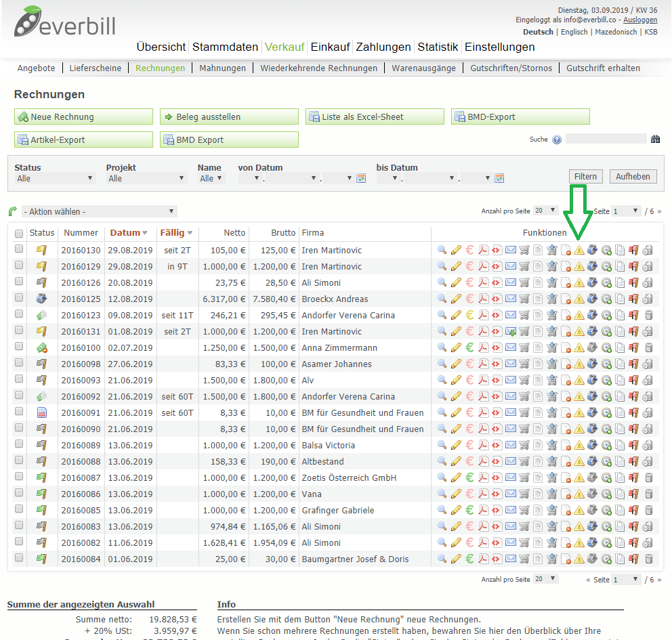
Task: Tick checkbox for invoice 20160093 Alv
Action: point(19,379)
